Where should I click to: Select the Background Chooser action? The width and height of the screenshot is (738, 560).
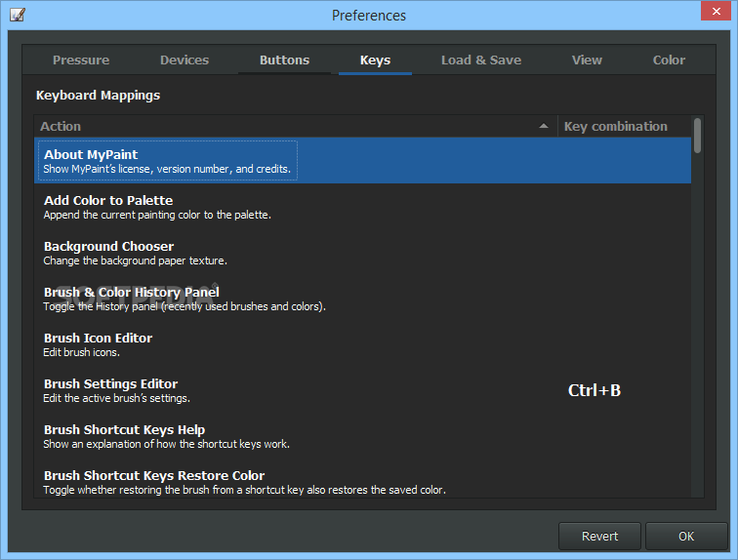tap(362, 253)
